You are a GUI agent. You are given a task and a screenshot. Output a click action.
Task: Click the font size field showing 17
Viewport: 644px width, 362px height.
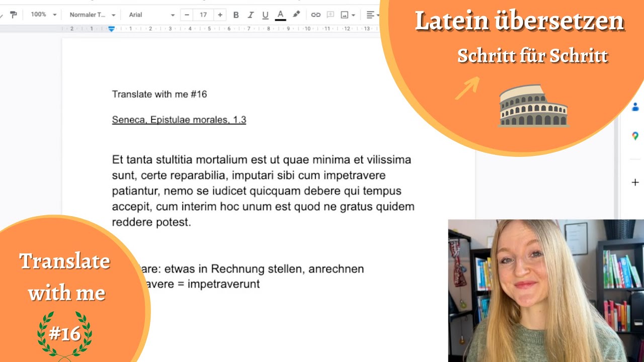(203, 15)
